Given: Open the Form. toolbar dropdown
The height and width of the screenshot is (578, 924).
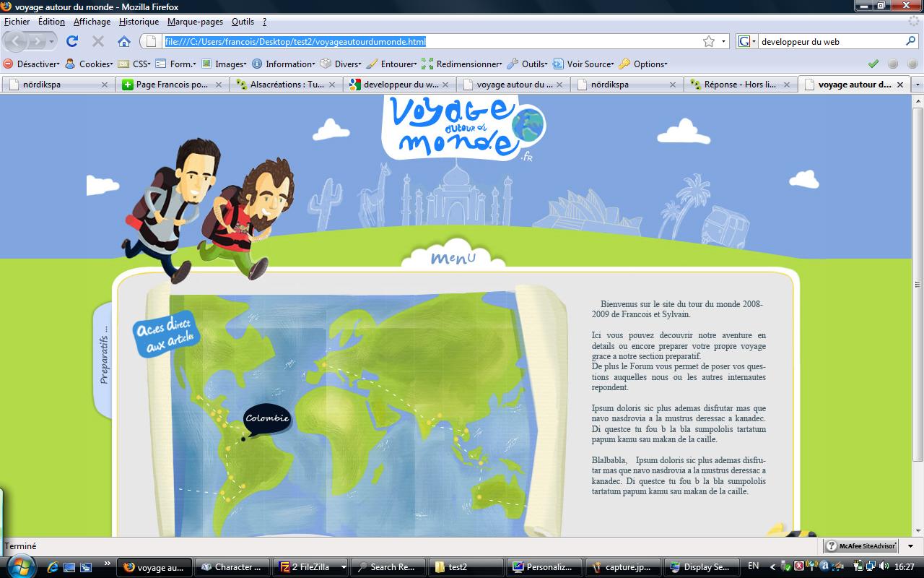Looking at the screenshot, I should (175, 64).
